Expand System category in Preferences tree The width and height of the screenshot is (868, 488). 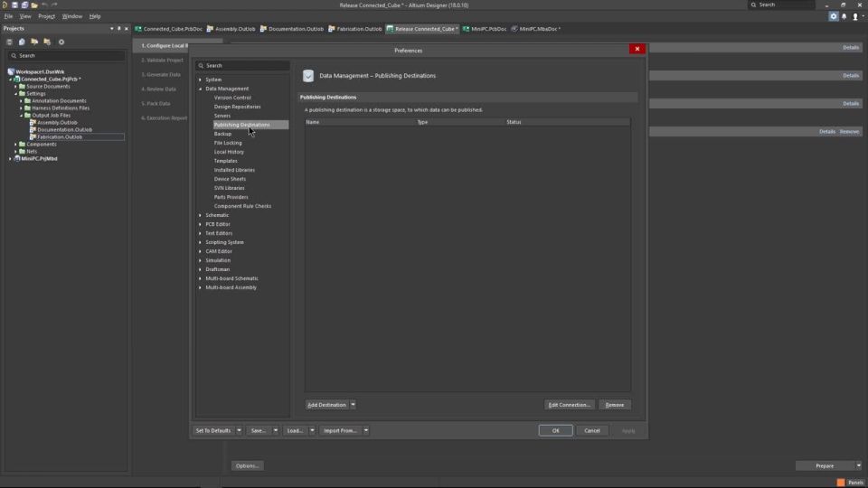(x=201, y=80)
